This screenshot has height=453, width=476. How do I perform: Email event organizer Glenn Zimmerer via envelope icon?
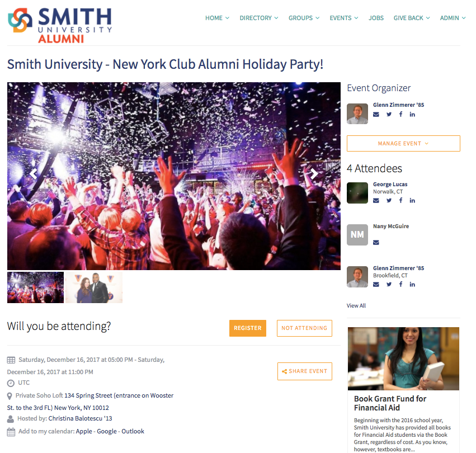pyautogui.click(x=376, y=115)
